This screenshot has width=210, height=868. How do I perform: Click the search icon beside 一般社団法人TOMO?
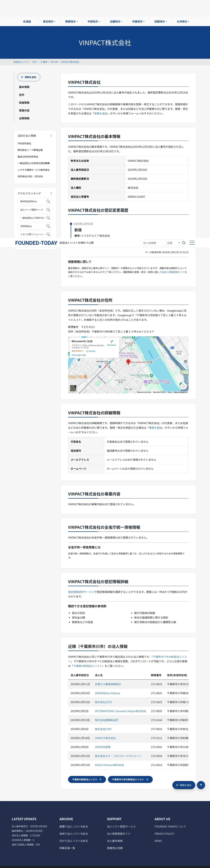pos(48,218)
